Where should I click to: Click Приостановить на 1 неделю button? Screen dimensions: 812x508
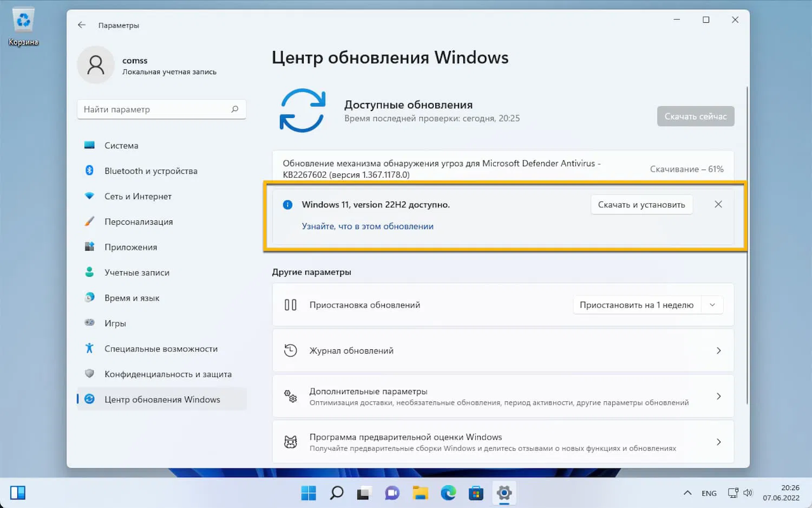click(x=637, y=305)
